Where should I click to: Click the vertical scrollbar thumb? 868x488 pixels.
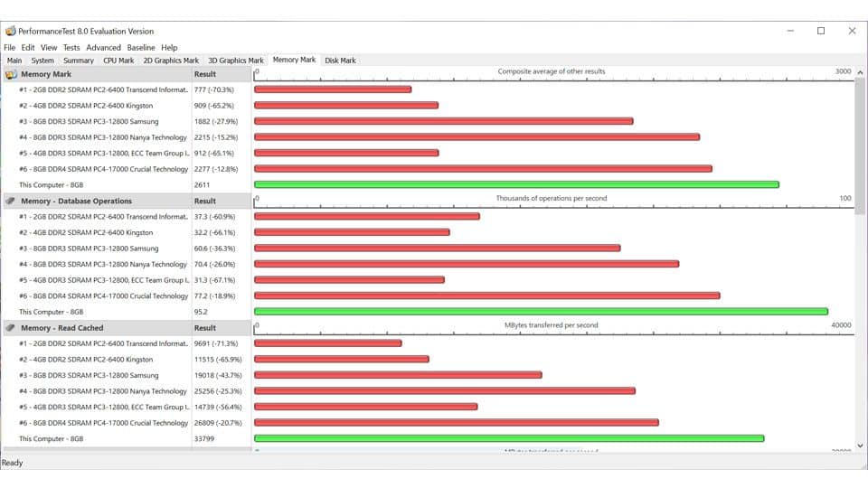coord(860,146)
